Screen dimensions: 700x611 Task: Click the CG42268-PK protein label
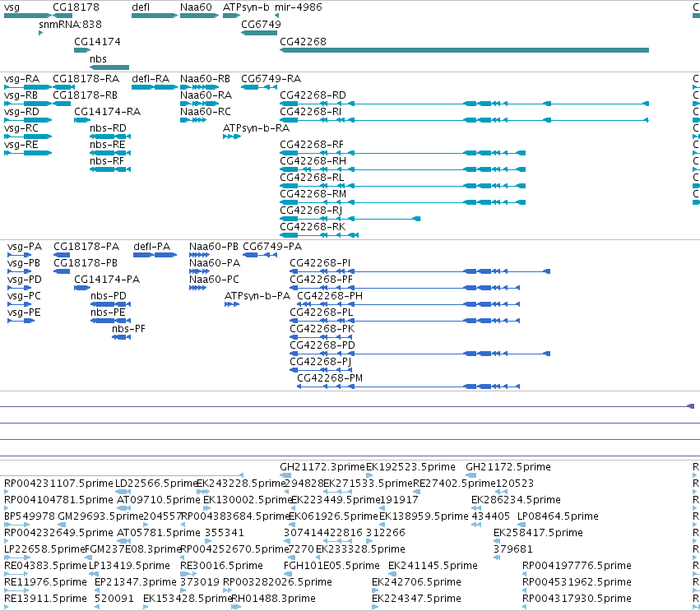point(322,329)
